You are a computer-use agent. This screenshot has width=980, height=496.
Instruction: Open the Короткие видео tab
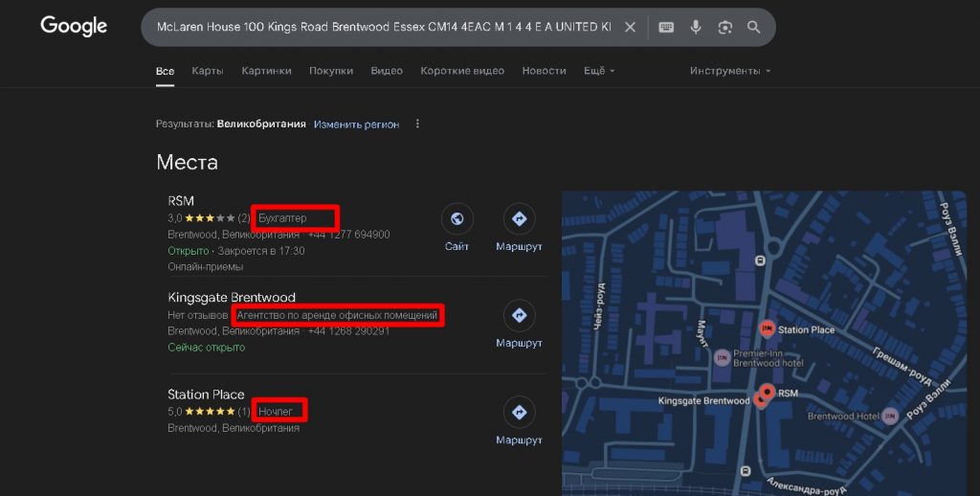[x=462, y=71]
